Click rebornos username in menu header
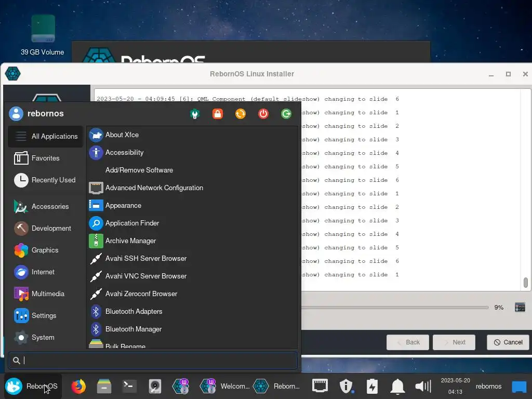The height and width of the screenshot is (399, 532). click(x=46, y=114)
